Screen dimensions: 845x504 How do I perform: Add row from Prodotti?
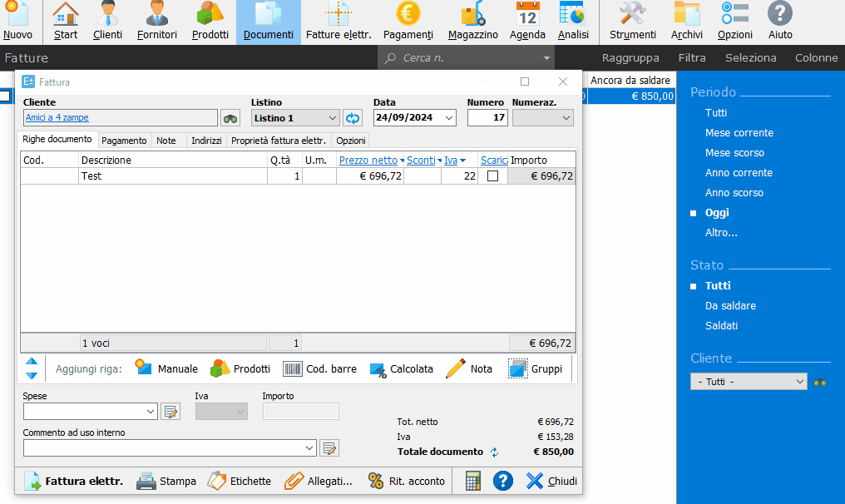240,368
